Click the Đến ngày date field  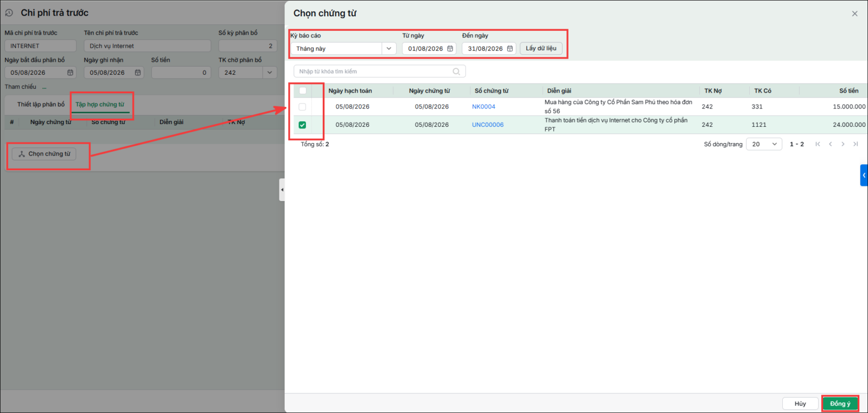point(489,49)
